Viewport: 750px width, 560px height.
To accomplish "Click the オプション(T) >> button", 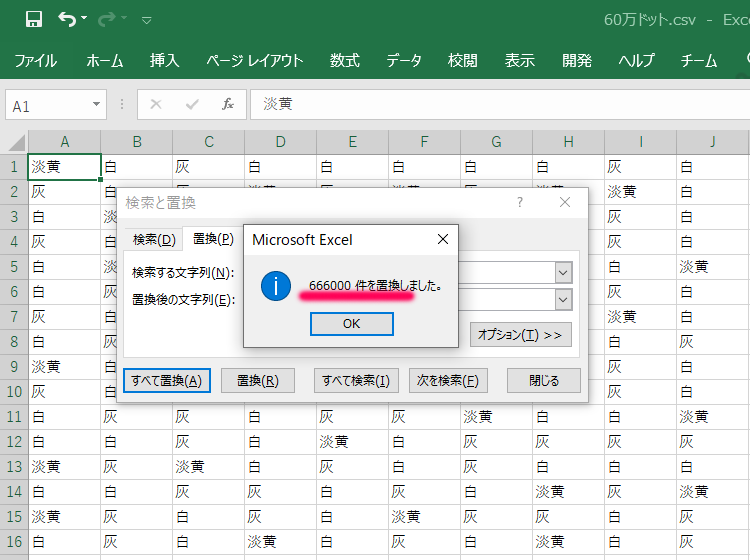I will (x=520, y=335).
